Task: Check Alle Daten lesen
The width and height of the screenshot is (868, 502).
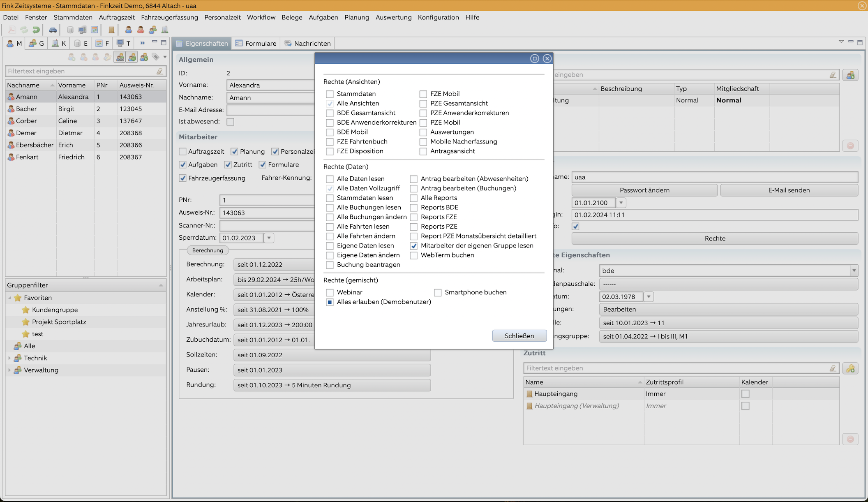Action: (330, 179)
